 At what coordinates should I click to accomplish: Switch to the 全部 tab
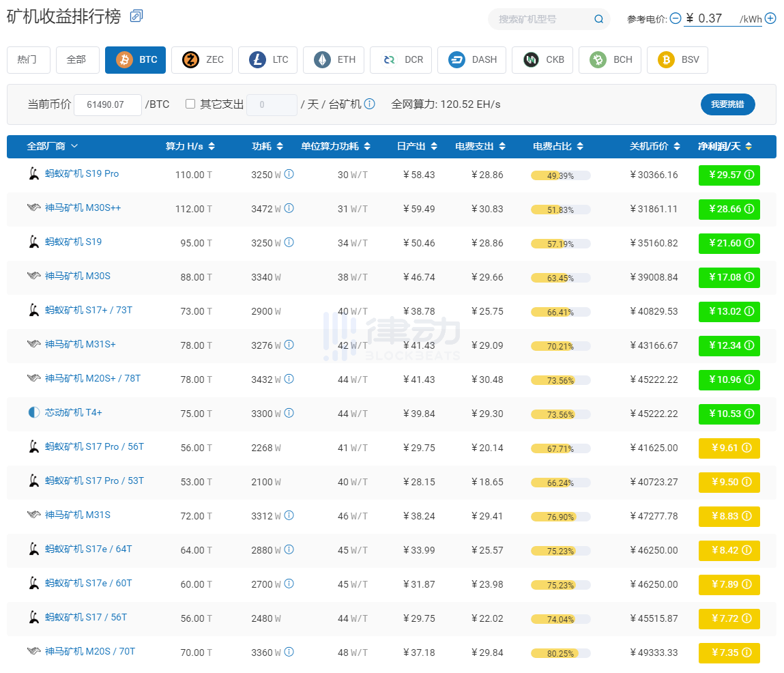point(78,60)
